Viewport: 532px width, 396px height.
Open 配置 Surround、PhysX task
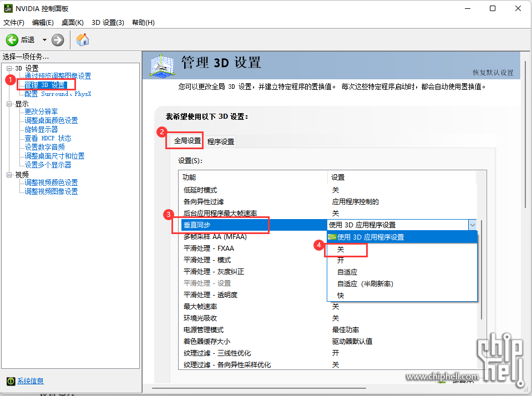tap(58, 94)
